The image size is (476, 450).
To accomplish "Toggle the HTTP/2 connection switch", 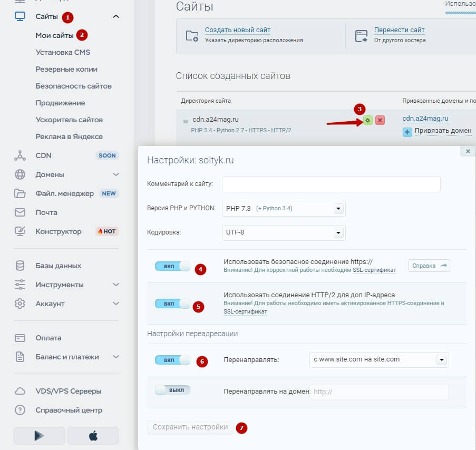I will [172, 304].
